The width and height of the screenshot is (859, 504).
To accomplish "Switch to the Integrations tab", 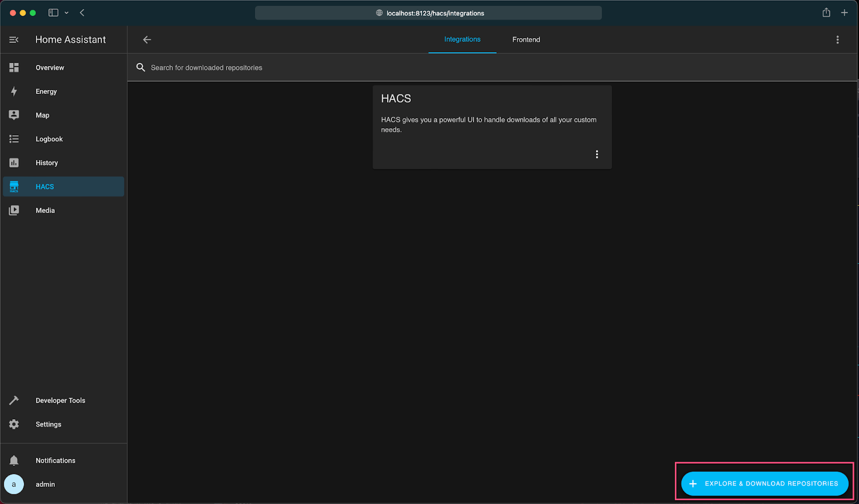I will pyautogui.click(x=462, y=39).
